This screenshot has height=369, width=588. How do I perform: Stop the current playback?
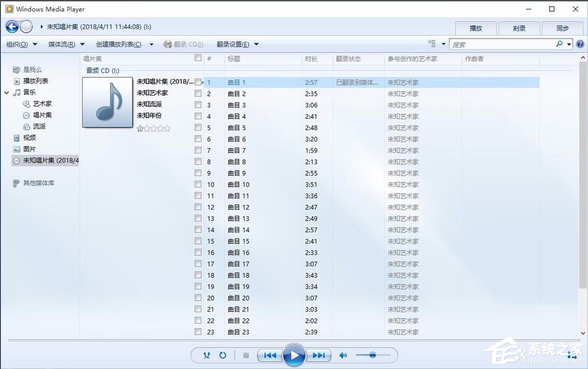pyautogui.click(x=246, y=355)
